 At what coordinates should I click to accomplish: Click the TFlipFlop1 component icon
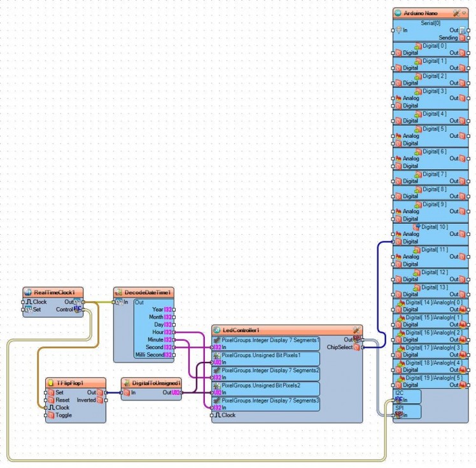(x=51, y=383)
